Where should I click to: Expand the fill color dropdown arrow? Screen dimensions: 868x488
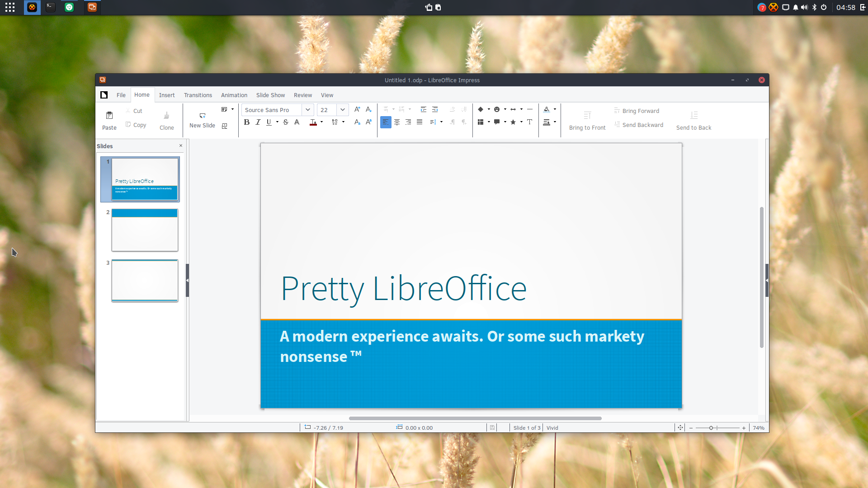click(555, 109)
